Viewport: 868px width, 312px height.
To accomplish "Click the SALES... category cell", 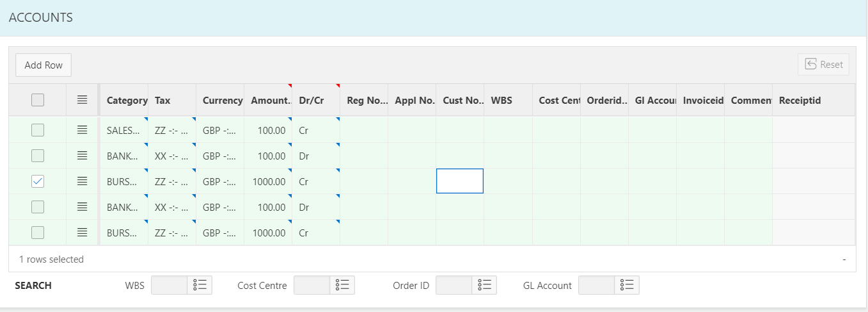I will (x=124, y=130).
